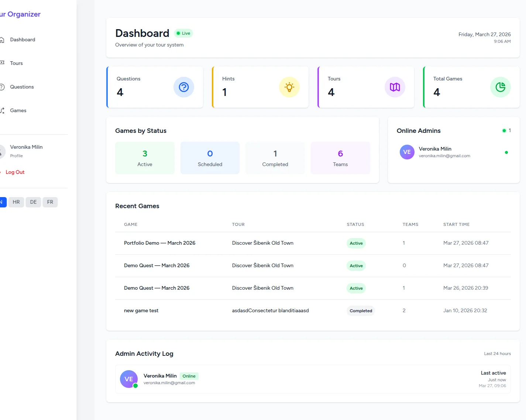Open Questions page in the sidebar
Screen dimensions: 526x420
[22, 87]
